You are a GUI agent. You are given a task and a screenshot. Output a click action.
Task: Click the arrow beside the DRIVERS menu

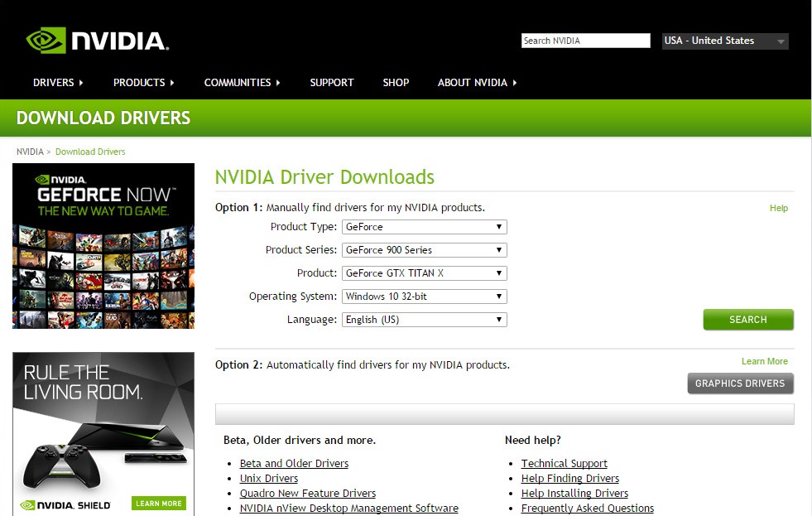click(81, 82)
